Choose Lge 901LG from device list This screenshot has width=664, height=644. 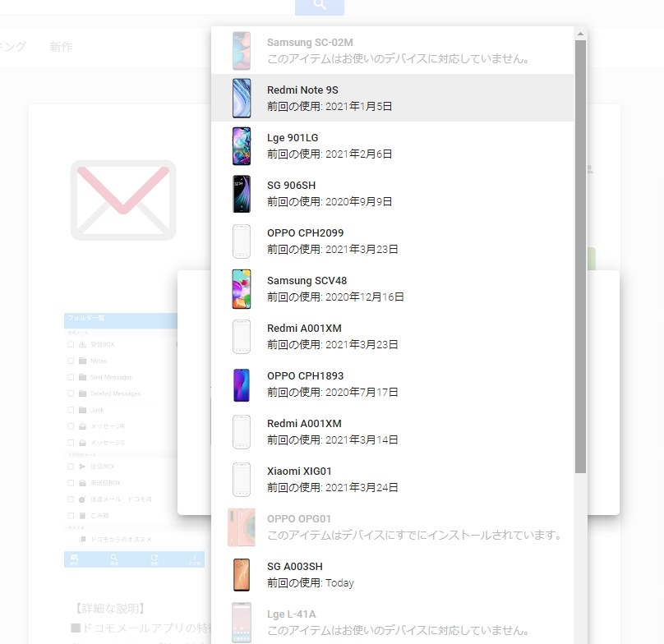(392, 145)
